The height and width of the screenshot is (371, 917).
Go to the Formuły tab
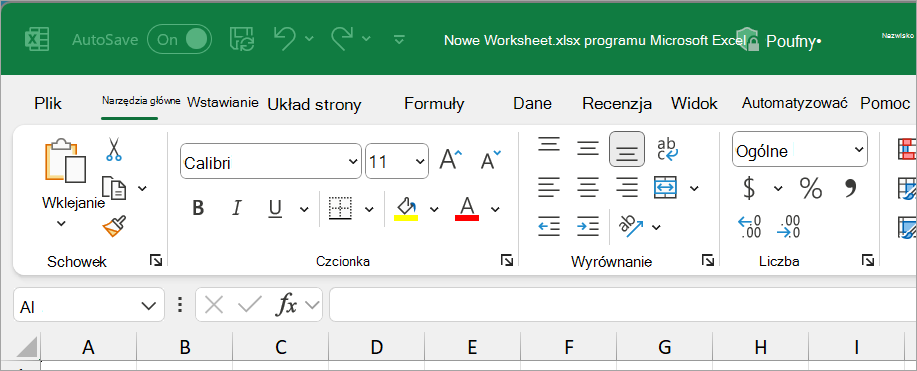pos(435,104)
